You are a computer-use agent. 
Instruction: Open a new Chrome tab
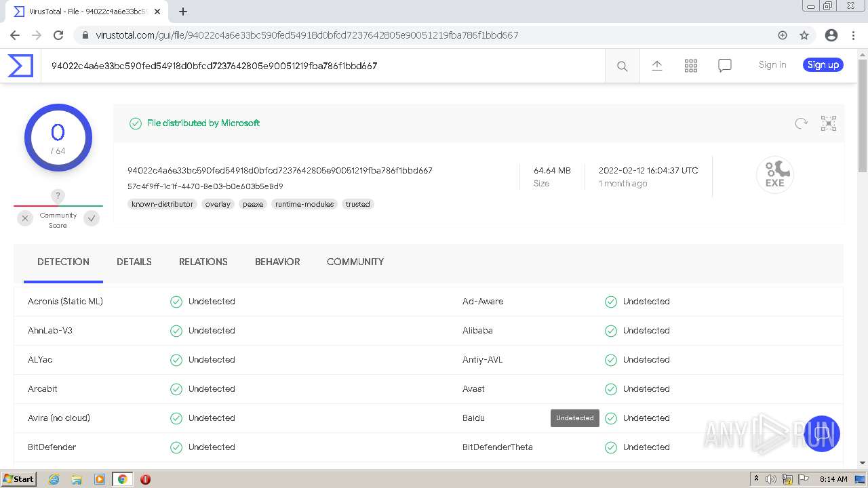[182, 12]
